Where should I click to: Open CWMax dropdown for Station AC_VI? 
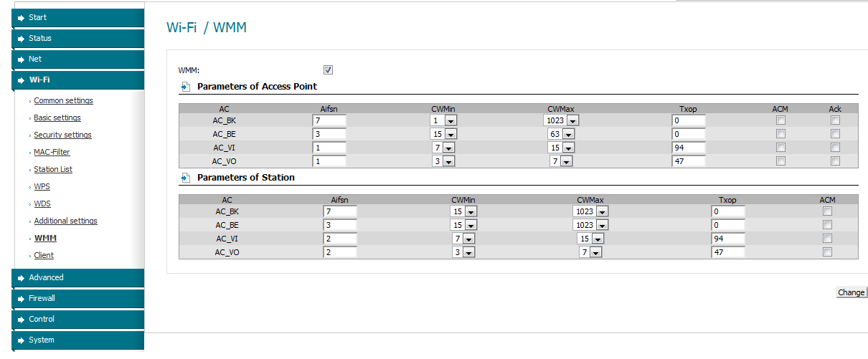[x=590, y=239]
